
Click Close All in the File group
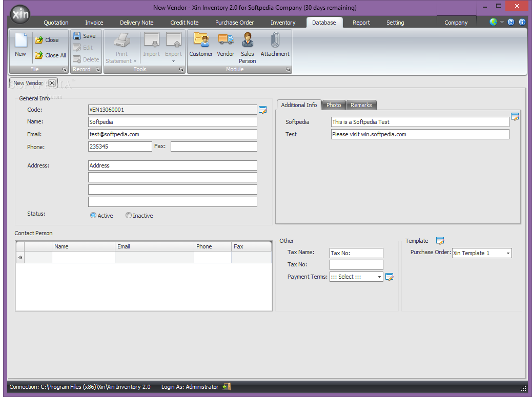tap(50, 55)
